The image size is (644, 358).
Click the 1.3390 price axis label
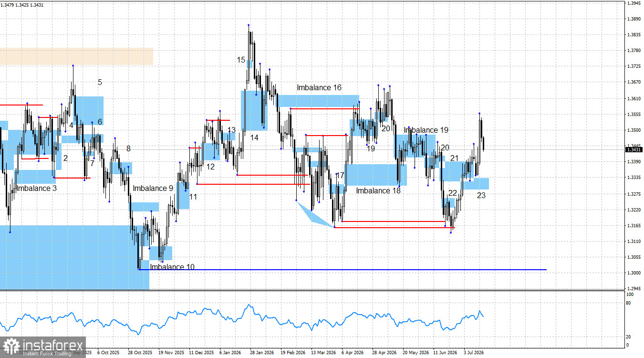pyautogui.click(x=634, y=162)
